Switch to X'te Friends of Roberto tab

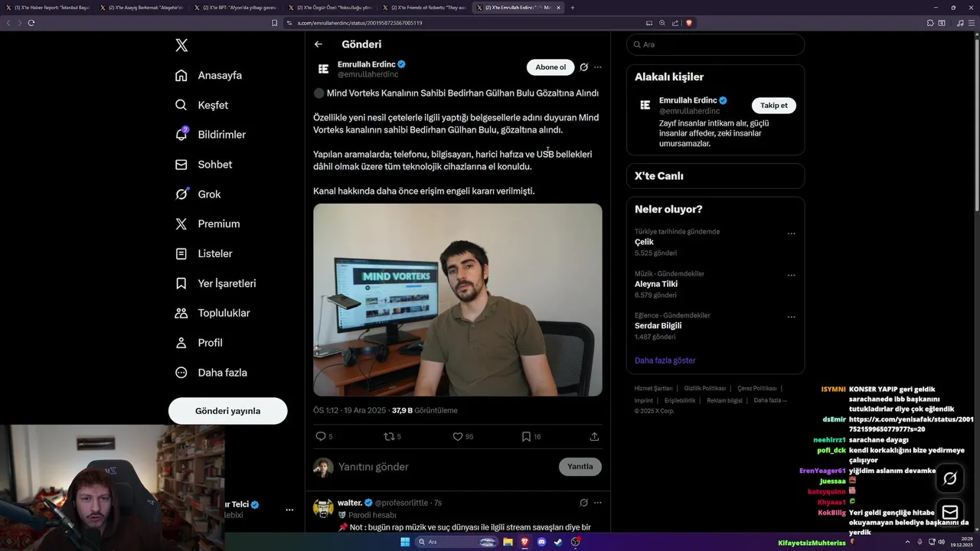[x=423, y=8]
